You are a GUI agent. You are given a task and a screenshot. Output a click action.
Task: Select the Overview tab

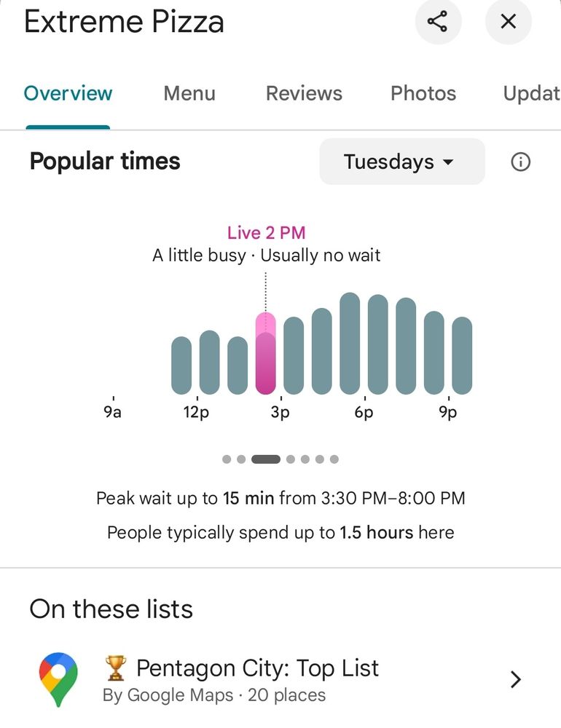click(x=68, y=93)
